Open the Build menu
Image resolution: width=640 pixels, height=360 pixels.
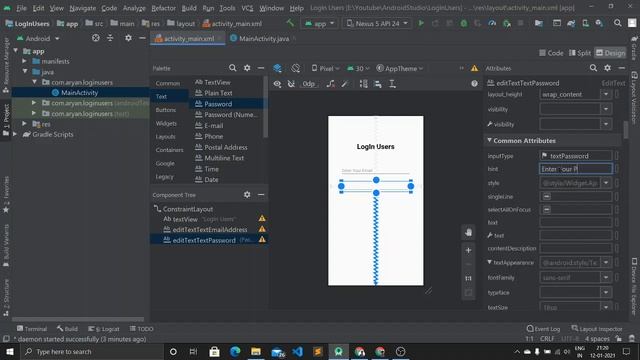pyautogui.click(x=189, y=8)
